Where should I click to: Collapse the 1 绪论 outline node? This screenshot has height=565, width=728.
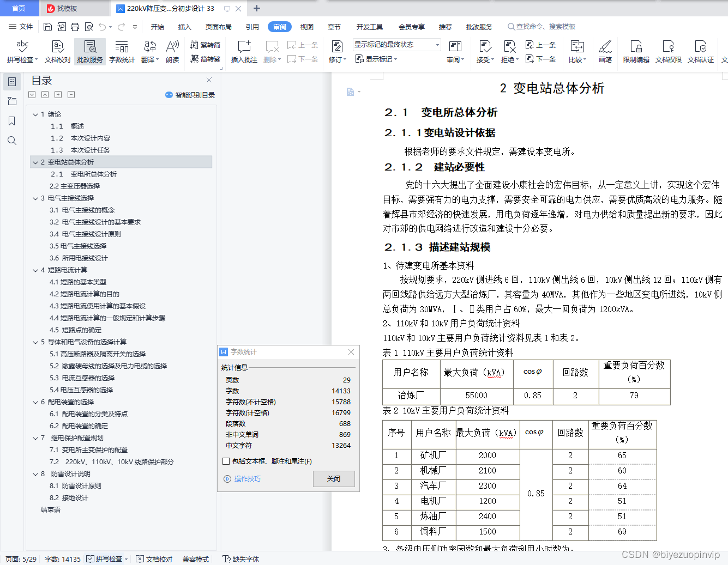tap(35, 114)
